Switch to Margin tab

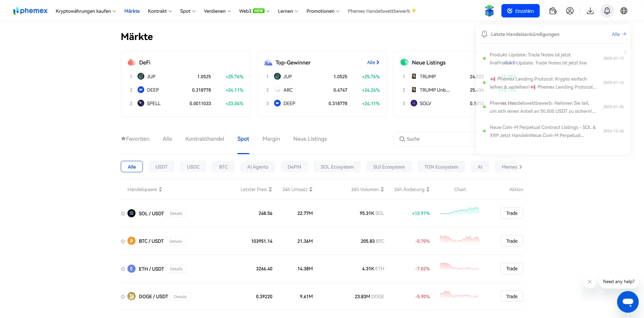pyautogui.click(x=271, y=139)
